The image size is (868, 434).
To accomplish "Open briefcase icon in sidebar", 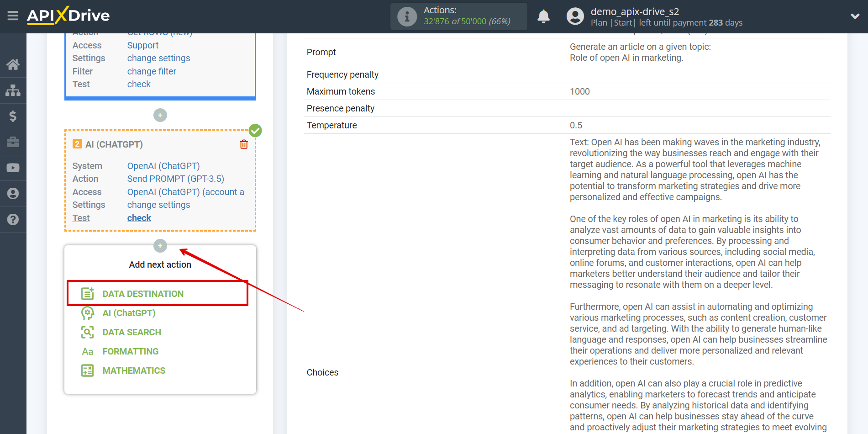I will pos(13,142).
